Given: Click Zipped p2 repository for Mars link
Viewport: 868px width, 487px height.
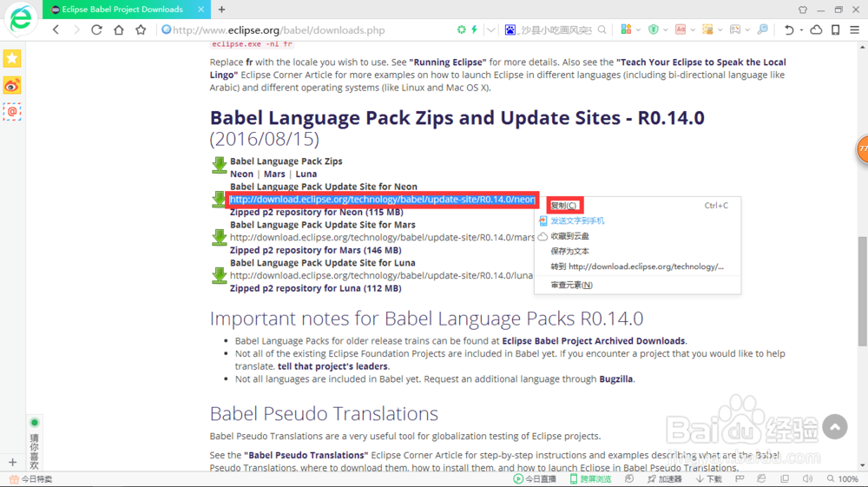Looking at the screenshot, I should point(316,250).
